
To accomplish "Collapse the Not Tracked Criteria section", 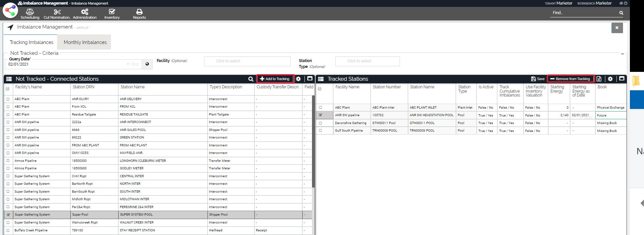I will point(622,54).
